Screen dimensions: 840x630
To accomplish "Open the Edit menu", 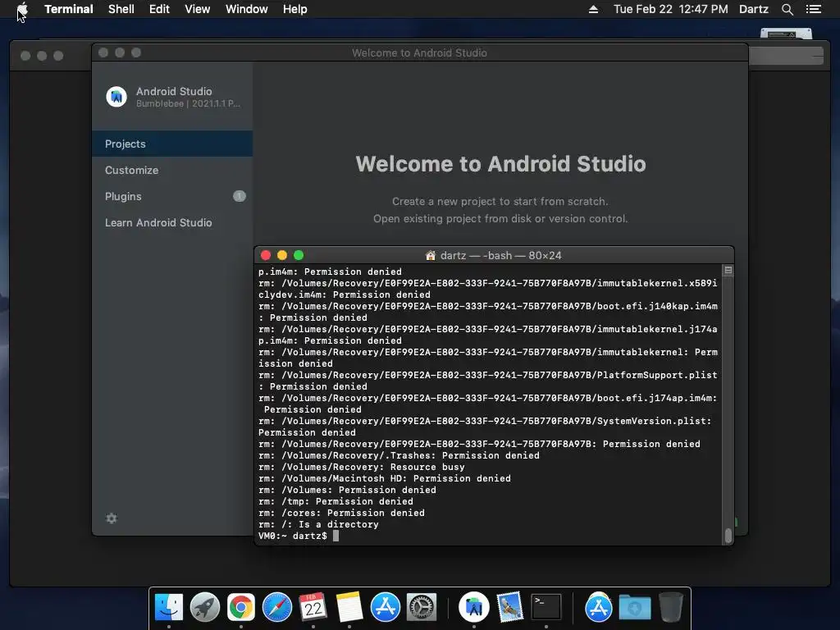I will [159, 9].
